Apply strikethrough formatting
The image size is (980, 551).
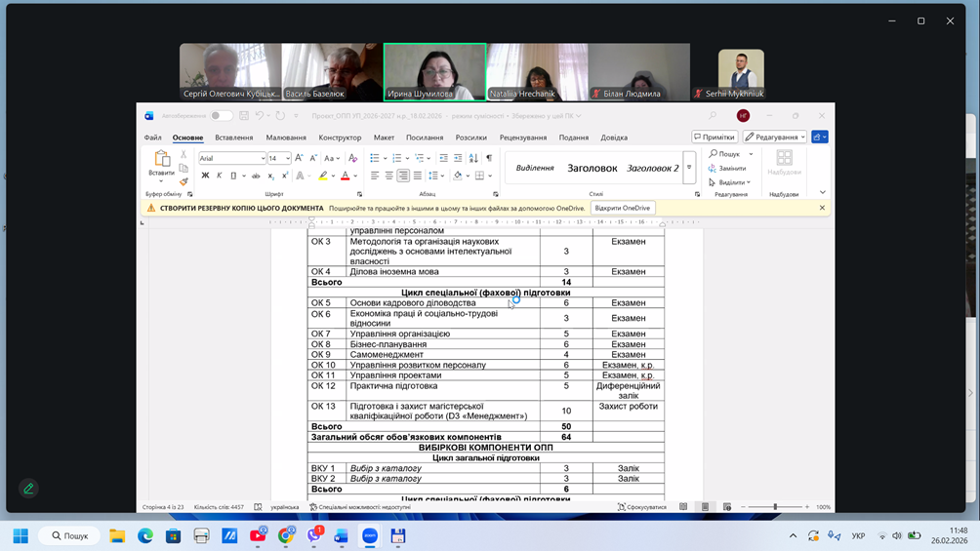256,177
